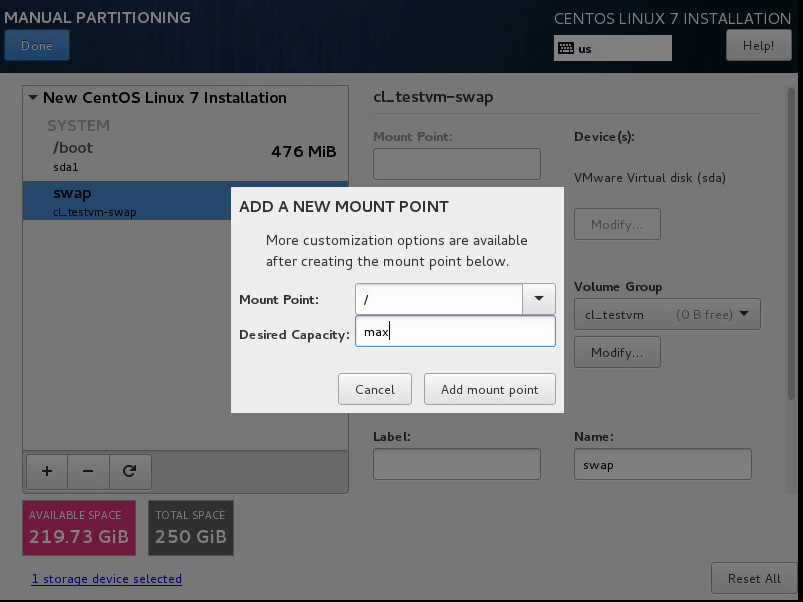Click the minus icon to remove the partition
The image size is (803, 602).
(x=88, y=471)
